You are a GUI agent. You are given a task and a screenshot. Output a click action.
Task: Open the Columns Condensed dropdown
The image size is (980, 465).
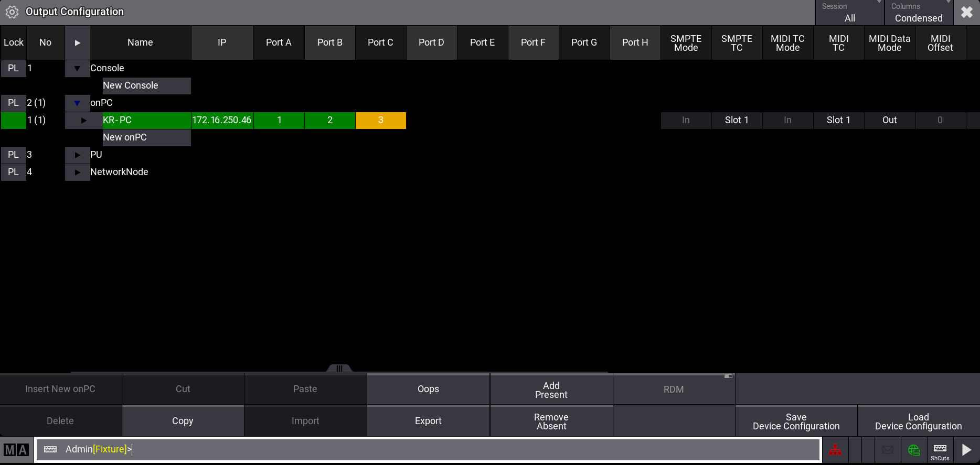coord(918,13)
